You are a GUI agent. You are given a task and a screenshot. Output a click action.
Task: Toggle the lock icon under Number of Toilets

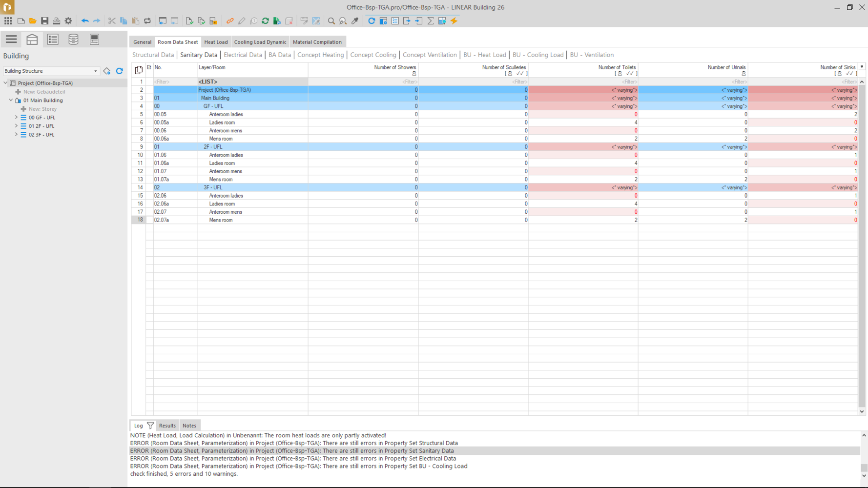pyautogui.click(x=620, y=74)
